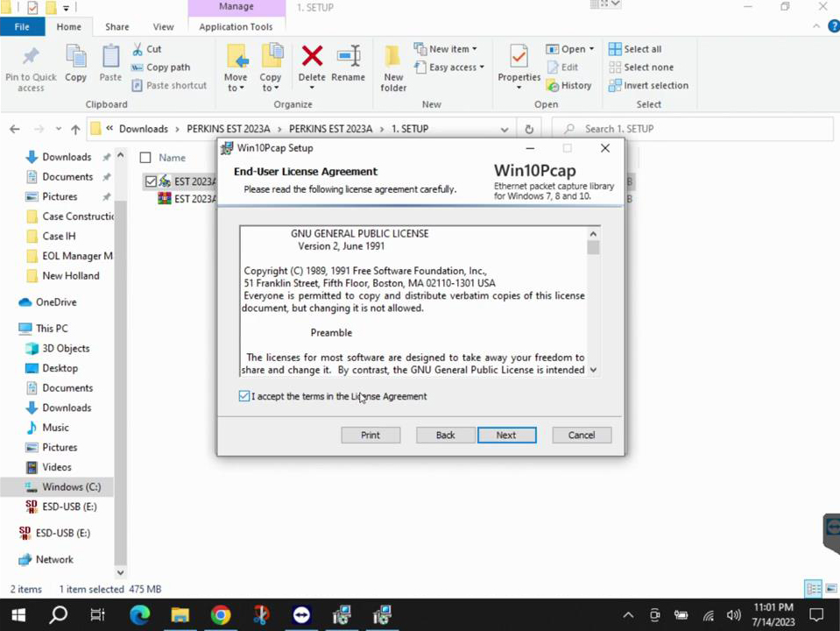Open Explorer help question mark icon

click(834, 26)
